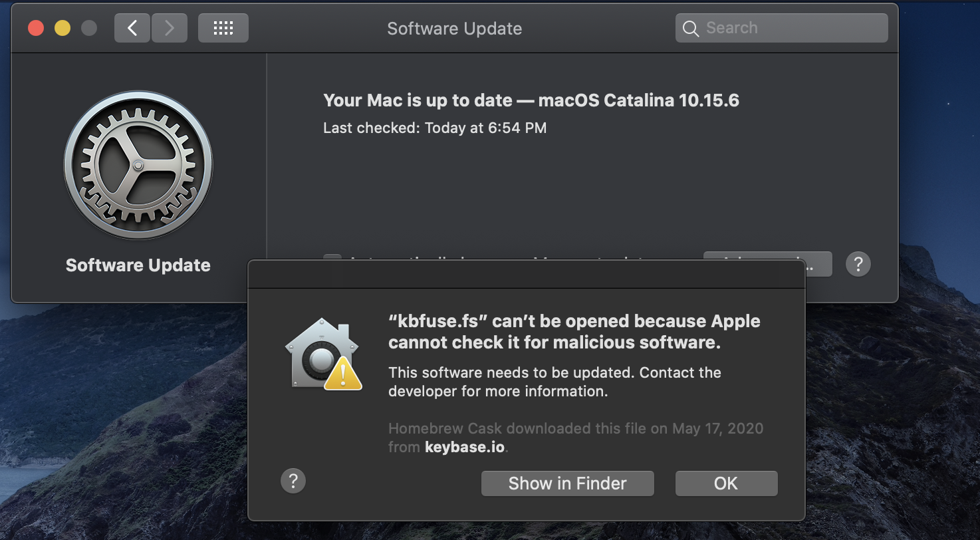Open help from the kbfuse.fs alert dialog
The width and height of the screenshot is (980, 540).
[293, 480]
